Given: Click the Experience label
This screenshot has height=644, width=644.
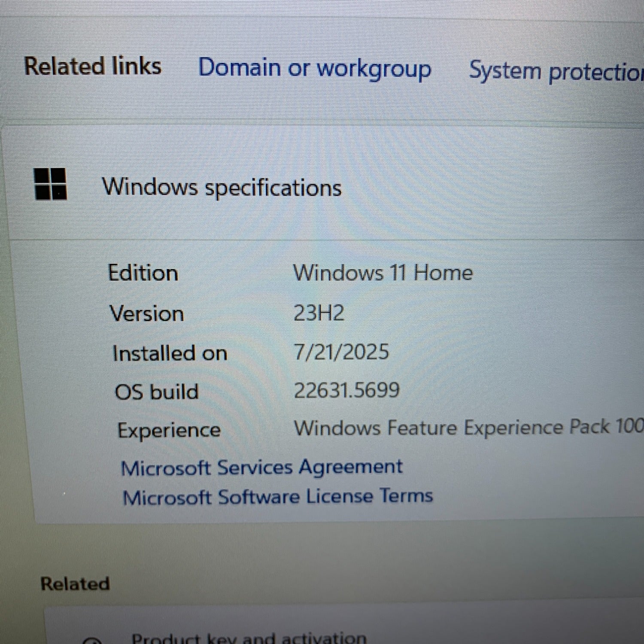Looking at the screenshot, I should [x=169, y=430].
